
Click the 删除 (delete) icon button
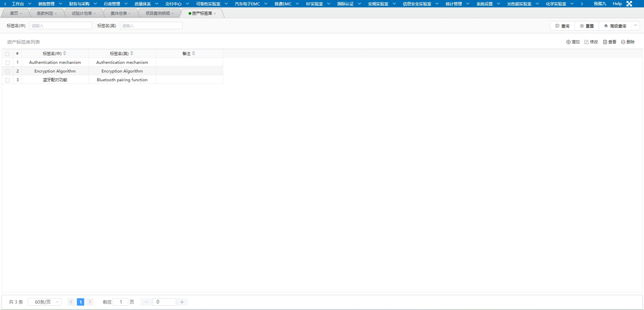point(628,42)
